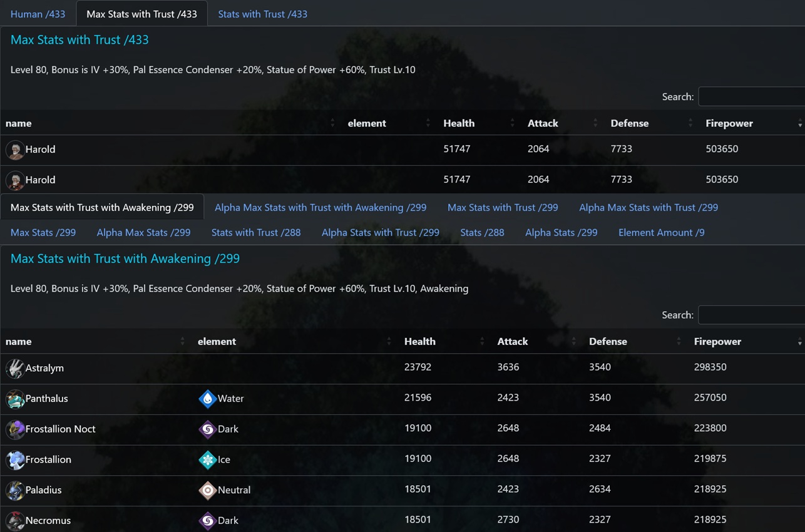805x532 pixels.
Task: Sort the human table by Health column
Action: tap(479, 123)
